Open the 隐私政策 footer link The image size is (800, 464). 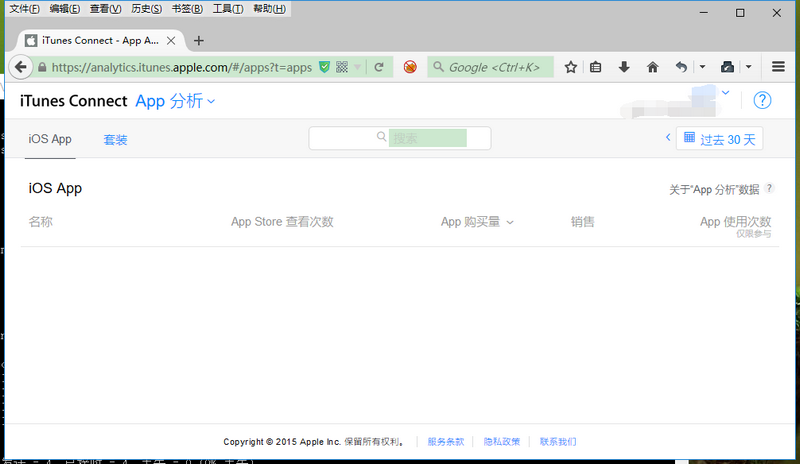(x=502, y=442)
